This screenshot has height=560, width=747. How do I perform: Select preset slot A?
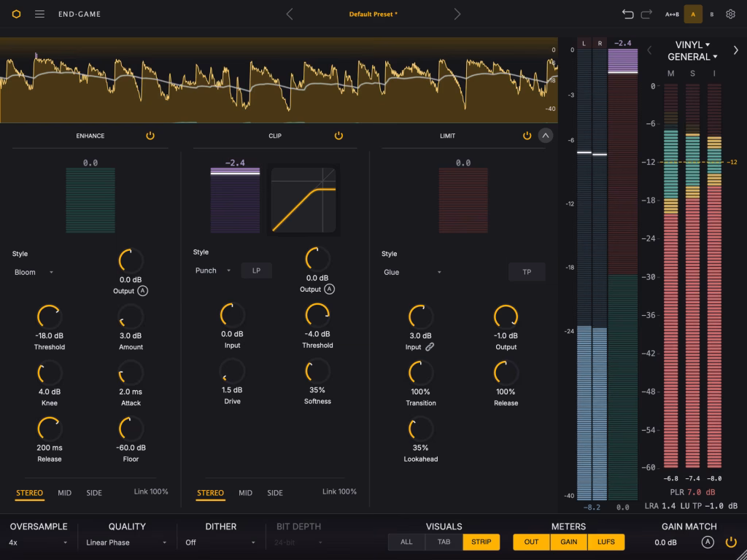(693, 15)
